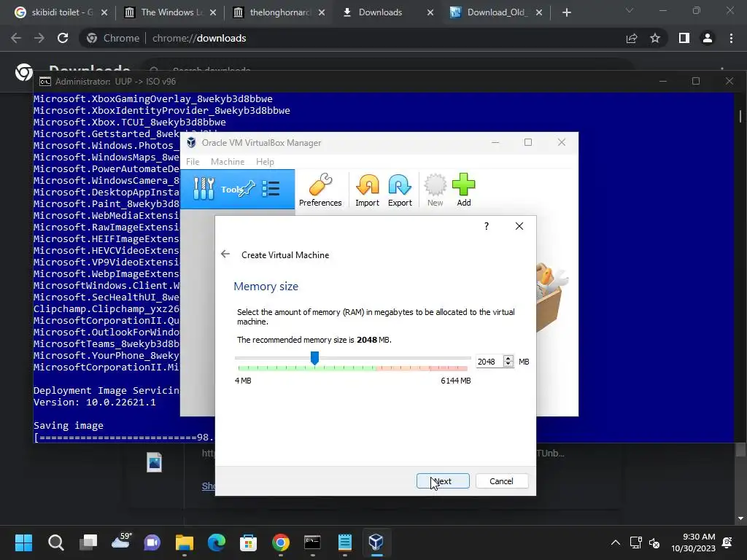The image size is (747, 560).
Task: Switch to Download_Old_ Chrome tab
Action: tap(495, 12)
